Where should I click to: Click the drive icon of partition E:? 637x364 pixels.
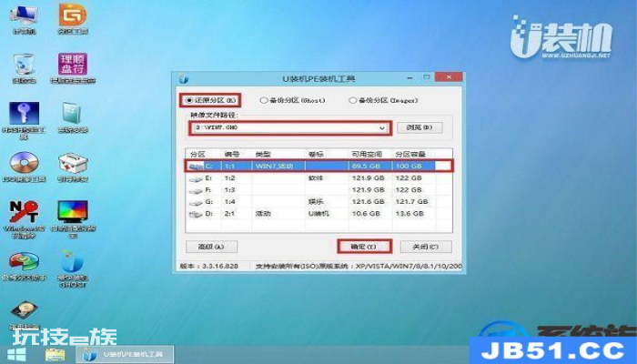click(197, 178)
